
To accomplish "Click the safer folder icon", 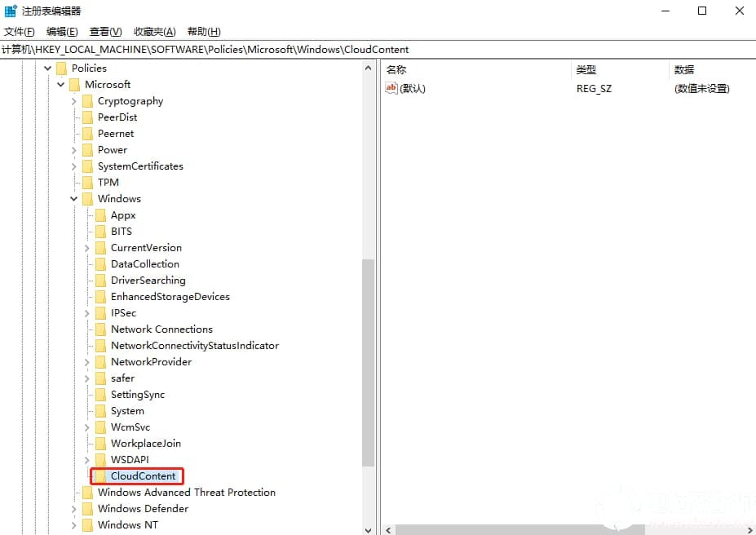I will 100,379.
